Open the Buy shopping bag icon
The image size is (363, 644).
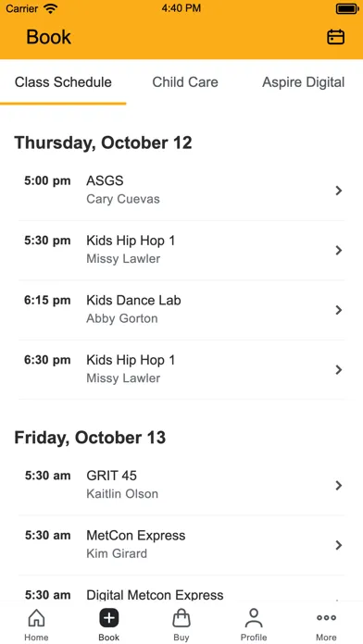point(181,618)
